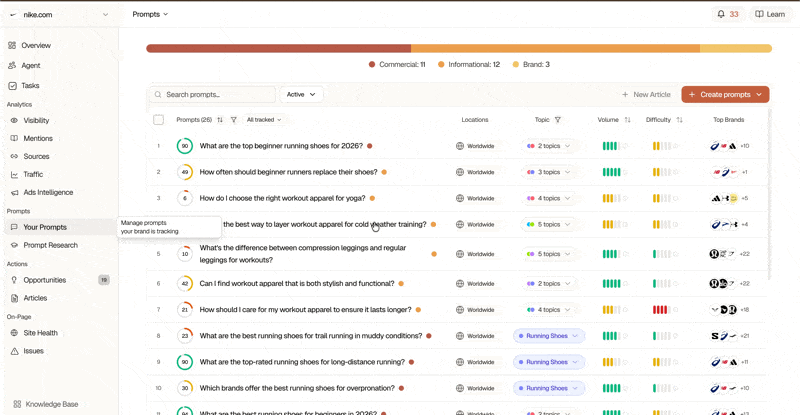The image size is (800, 415).
Task: Open the Opportunities menu item
Action: point(45,280)
